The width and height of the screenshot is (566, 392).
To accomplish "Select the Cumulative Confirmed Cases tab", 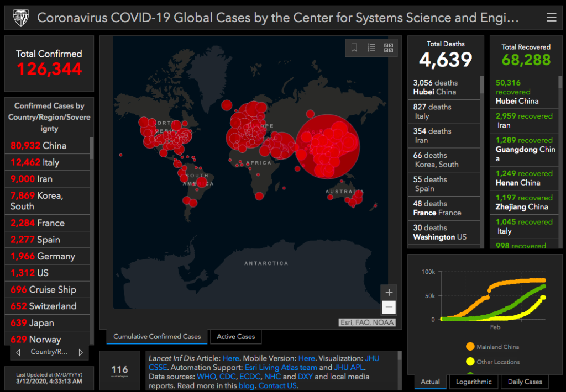I will 158,336.
